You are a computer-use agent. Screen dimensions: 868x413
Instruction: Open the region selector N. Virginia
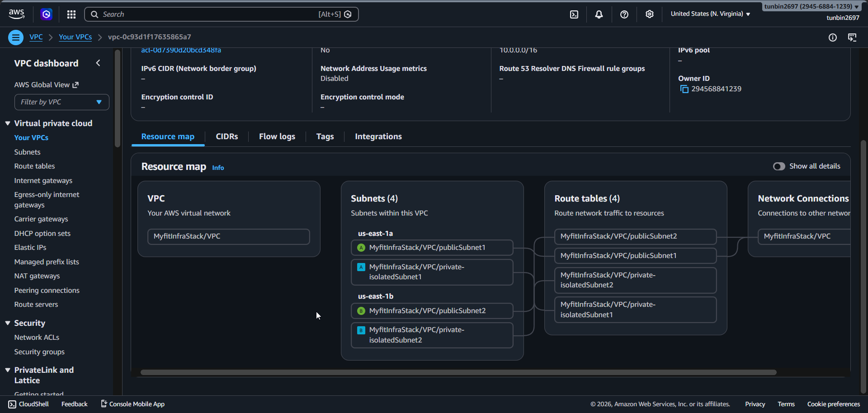click(x=710, y=14)
